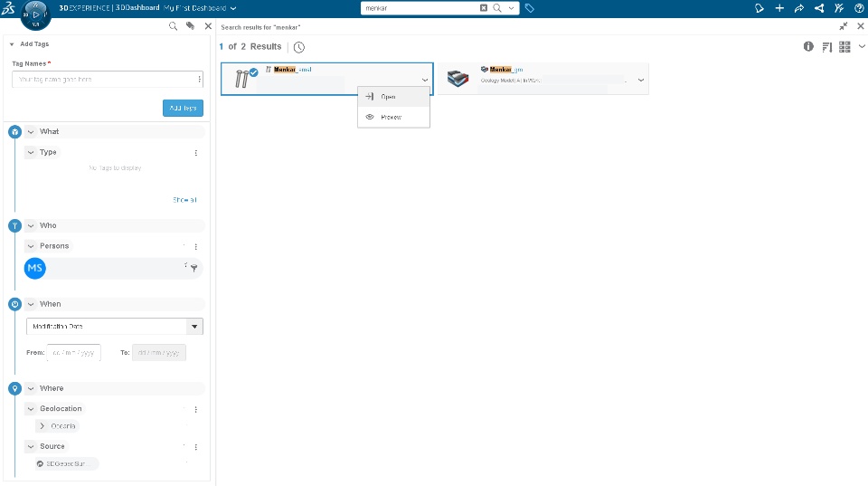Open Type options menu dots
The image size is (868, 486).
tap(196, 153)
